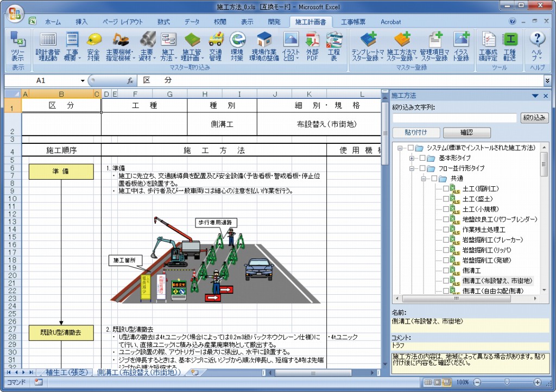This screenshot has width=556, height=392.
Task: Open the Name Box dropdown arrow
Action: click(x=83, y=80)
